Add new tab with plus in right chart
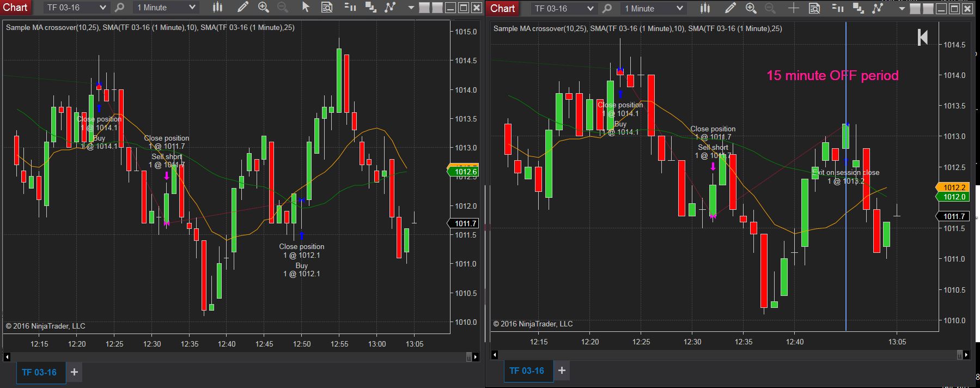 click(x=562, y=371)
